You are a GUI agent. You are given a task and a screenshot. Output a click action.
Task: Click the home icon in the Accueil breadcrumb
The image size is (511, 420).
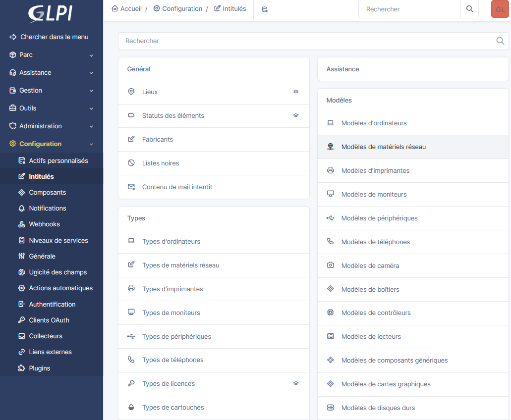114,8
